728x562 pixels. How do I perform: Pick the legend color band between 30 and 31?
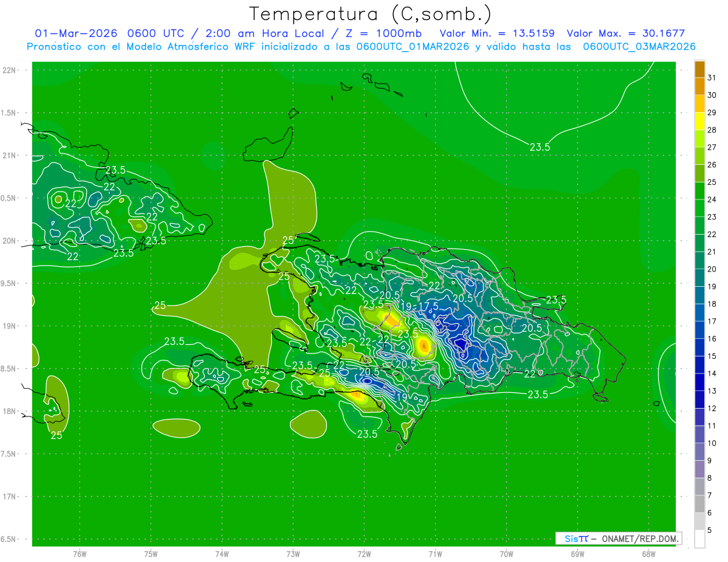point(699,87)
